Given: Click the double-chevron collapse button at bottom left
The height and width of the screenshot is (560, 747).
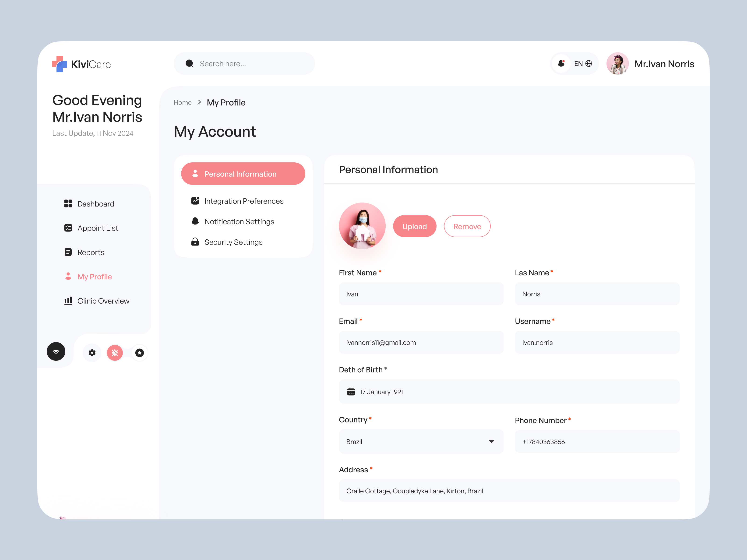Looking at the screenshot, I should [56, 351].
